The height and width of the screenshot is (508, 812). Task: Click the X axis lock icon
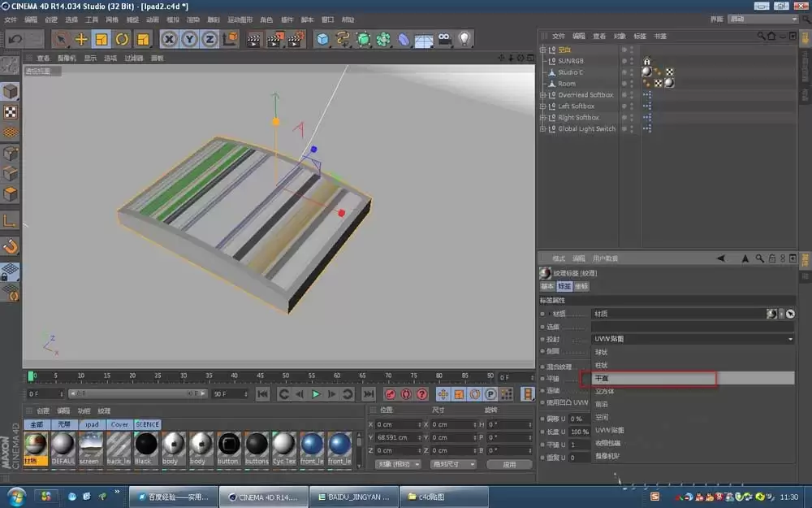click(x=169, y=38)
